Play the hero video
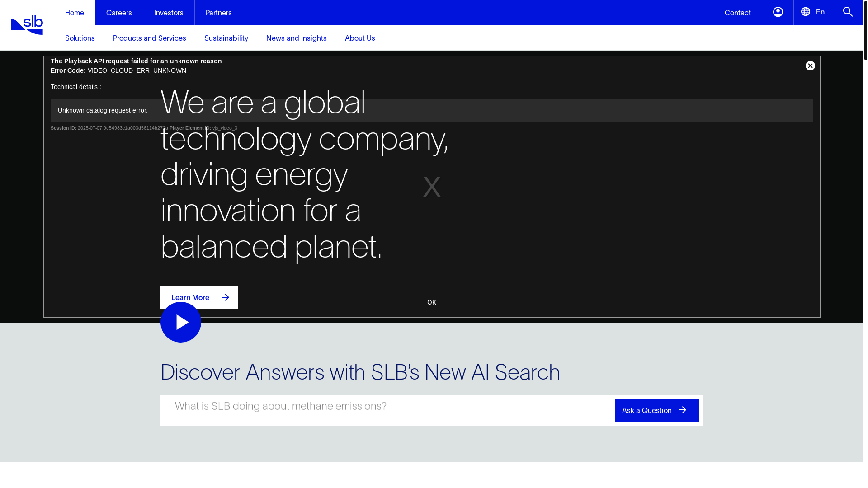Viewport: 868px width, 488px height. tap(181, 322)
